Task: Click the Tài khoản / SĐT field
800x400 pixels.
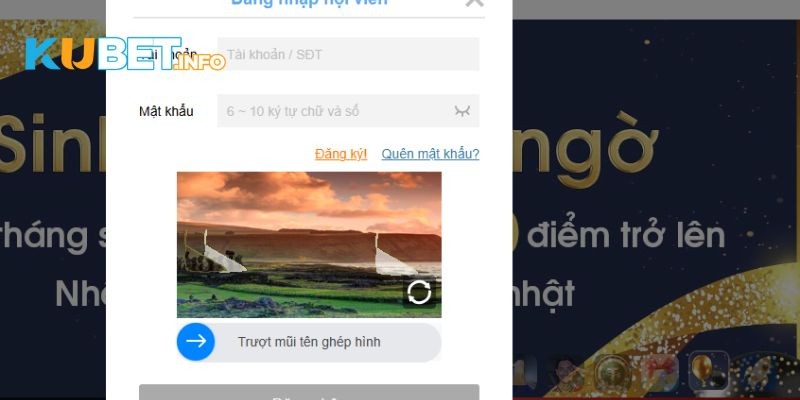Action: tap(348, 54)
